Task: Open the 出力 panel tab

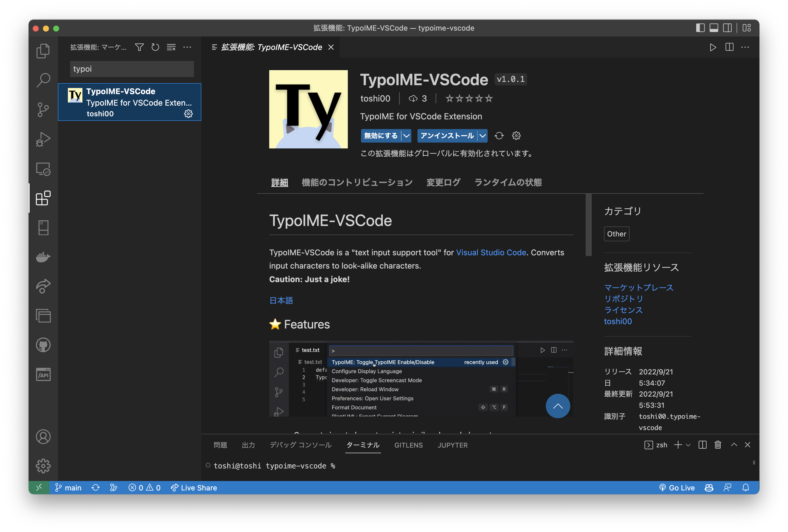Action: click(248, 445)
